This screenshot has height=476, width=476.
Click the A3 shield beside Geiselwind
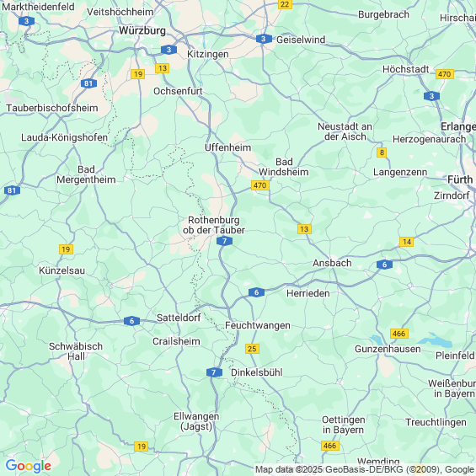[264, 39]
